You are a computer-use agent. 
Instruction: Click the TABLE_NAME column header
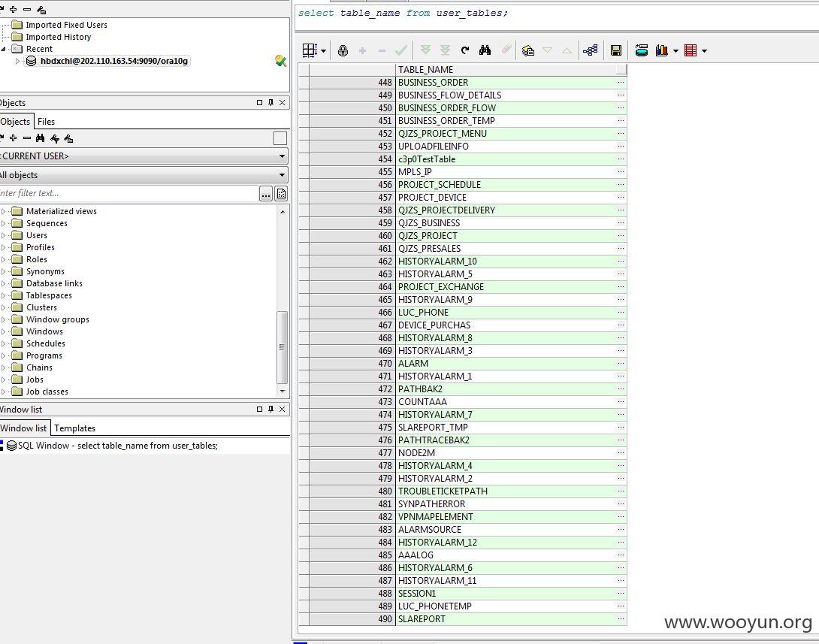click(x=506, y=69)
